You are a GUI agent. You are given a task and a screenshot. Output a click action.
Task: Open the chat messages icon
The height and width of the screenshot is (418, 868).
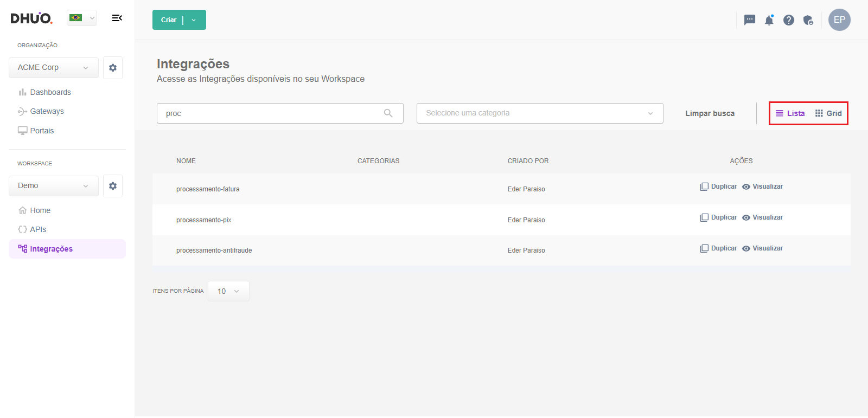click(750, 20)
